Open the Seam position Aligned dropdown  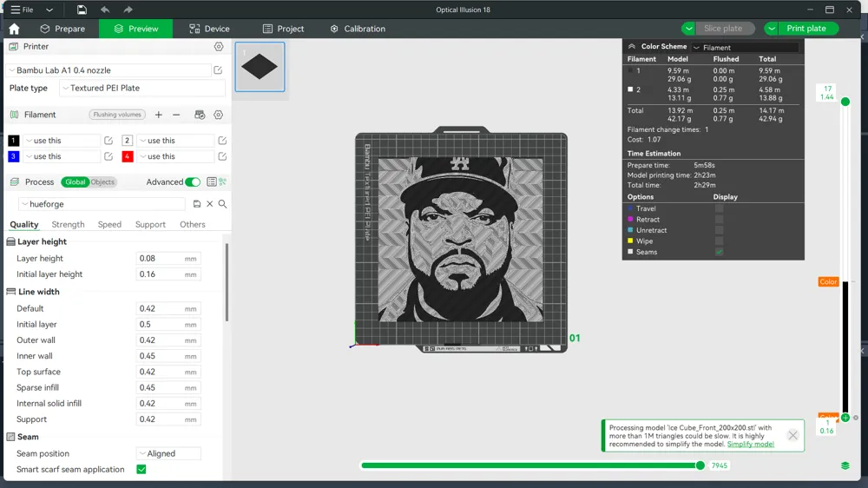click(168, 453)
